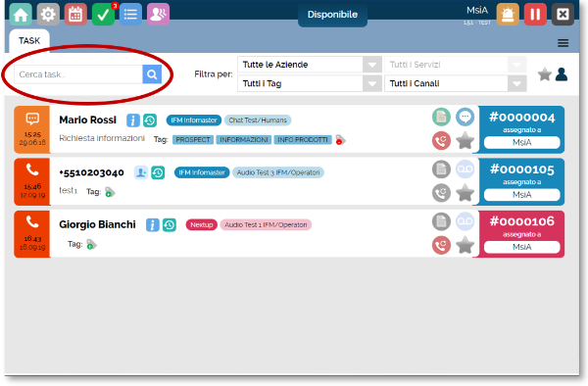This screenshot has width=588, height=386.
Task: Open history clock icon next to Giorgio Bianchi
Action: coord(170,225)
